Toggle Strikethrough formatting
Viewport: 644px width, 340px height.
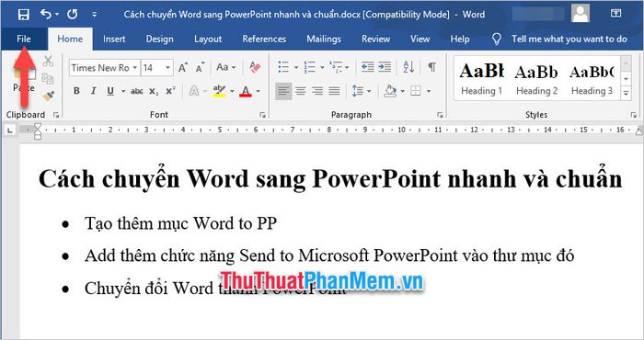coord(137,91)
